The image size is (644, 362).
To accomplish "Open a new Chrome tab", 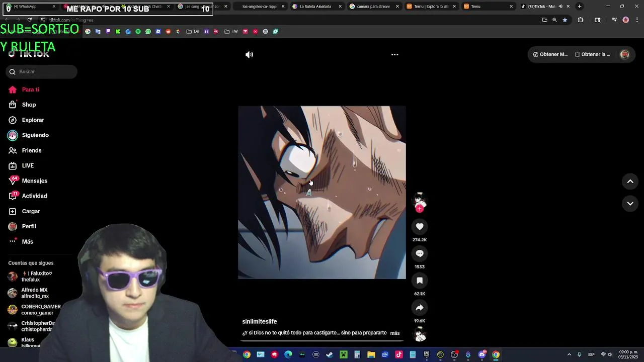I will coord(579,7).
